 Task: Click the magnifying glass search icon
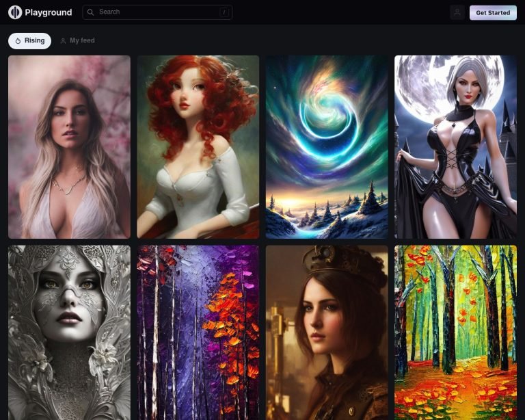90,12
